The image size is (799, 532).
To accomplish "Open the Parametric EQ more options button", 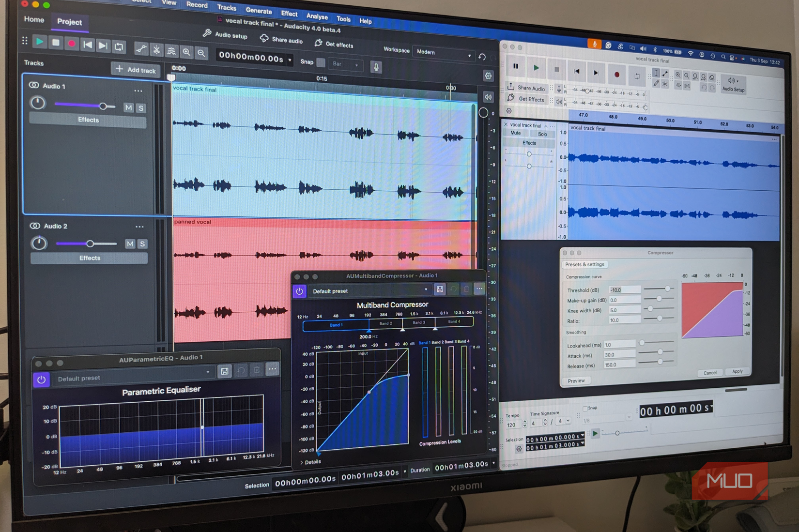I will click(273, 369).
